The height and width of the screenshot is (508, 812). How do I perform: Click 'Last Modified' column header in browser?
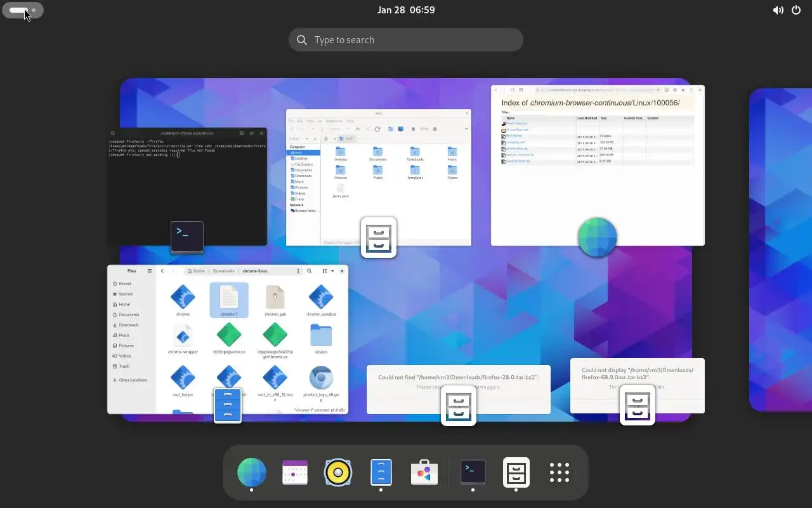tap(587, 118)
